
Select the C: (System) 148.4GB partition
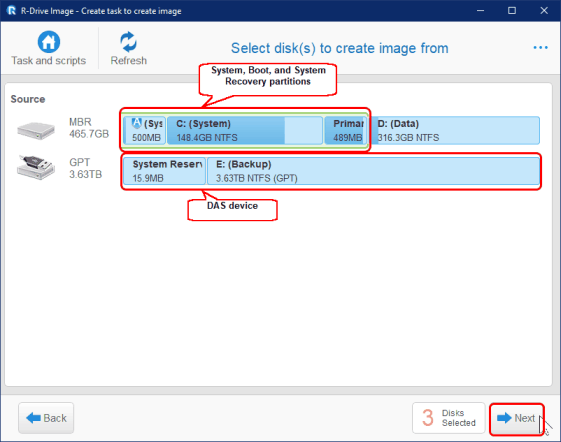245,130
